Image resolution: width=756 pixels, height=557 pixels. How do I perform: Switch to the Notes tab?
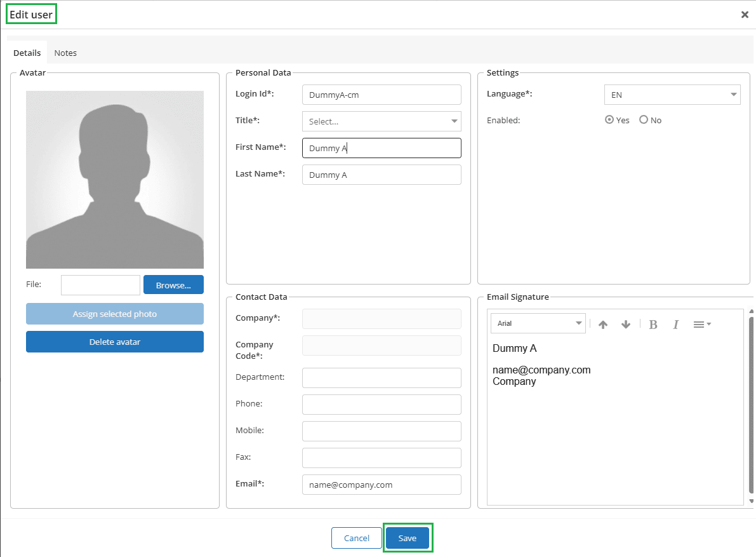click(65, 53)
